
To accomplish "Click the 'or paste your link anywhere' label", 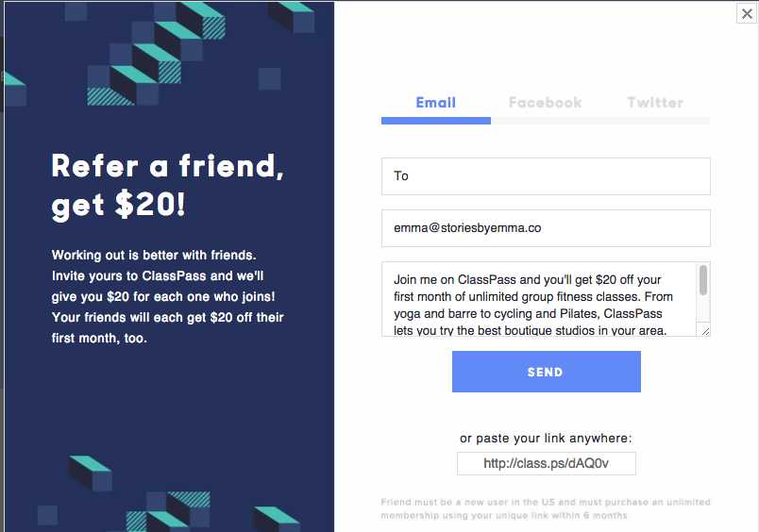I will point(546,439).
